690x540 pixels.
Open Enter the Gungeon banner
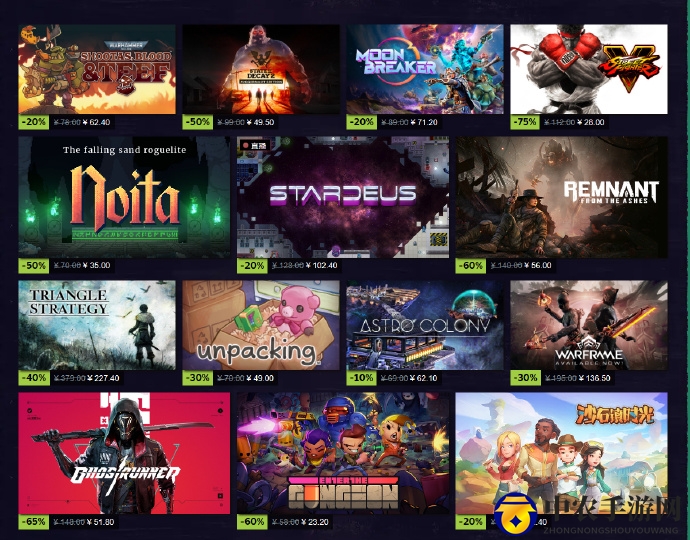[x=343, y=453]
